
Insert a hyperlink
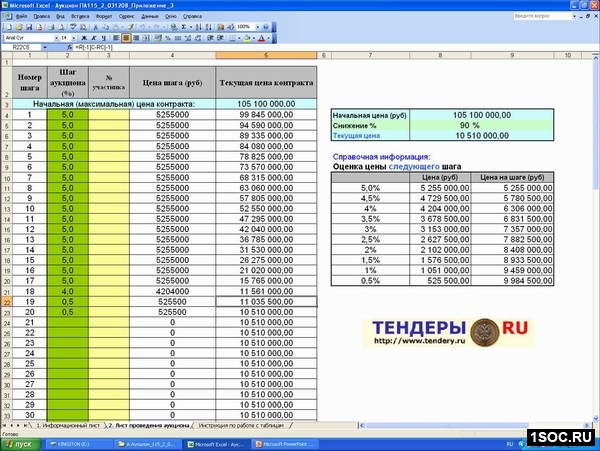[174, 27]
